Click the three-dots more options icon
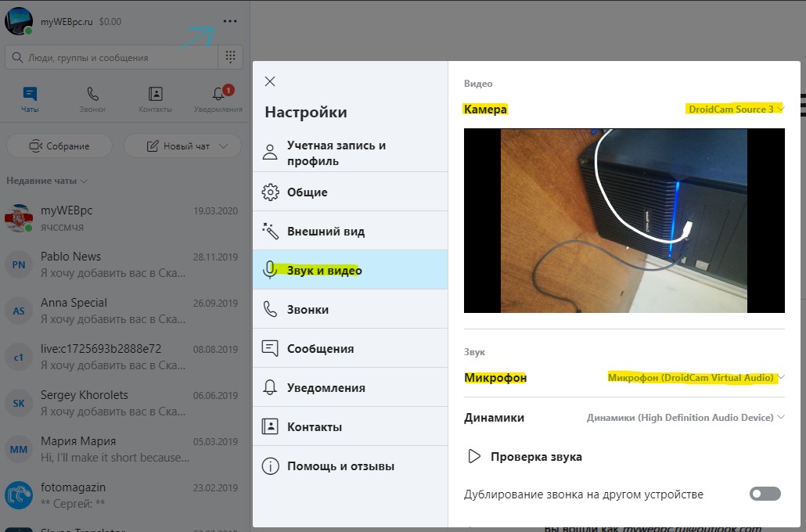806x532 pixels. pyautogui.click(x=229, y=21)
